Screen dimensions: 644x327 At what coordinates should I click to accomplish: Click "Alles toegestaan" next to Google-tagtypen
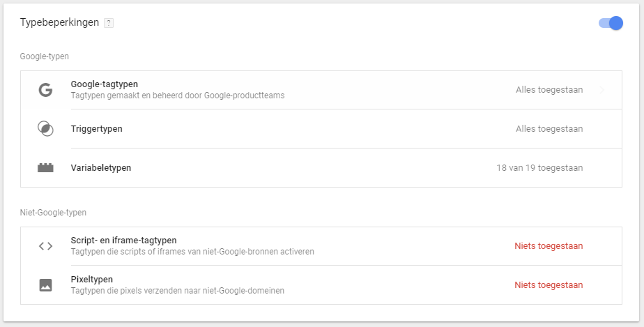[549, 90]
